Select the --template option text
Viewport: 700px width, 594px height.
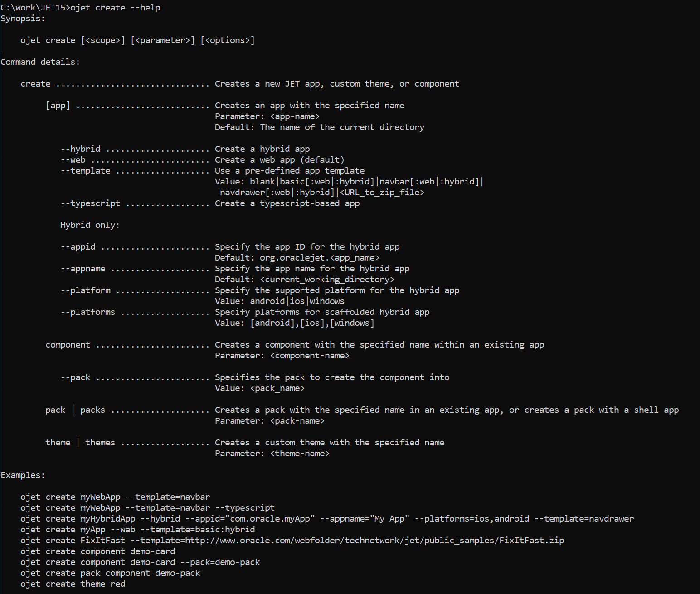[x=85, y=170]
